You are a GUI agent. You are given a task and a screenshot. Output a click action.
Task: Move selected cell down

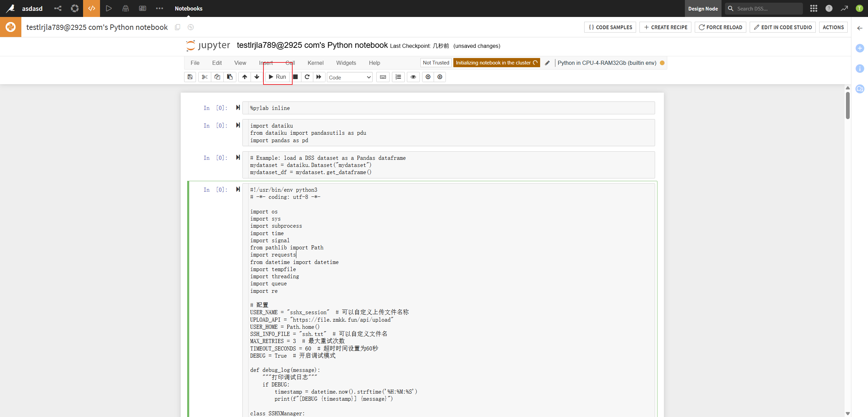click(x=257, y=77)
